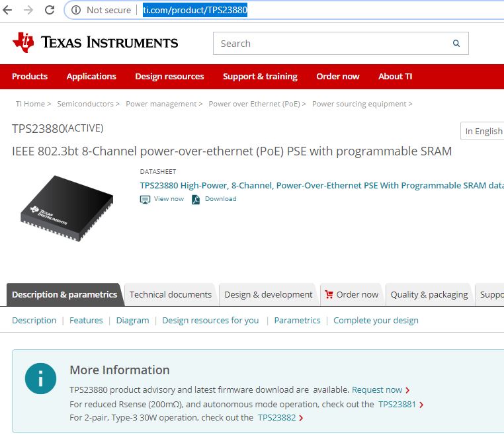Open the Power management breadcrumb
This screenshot has width=504, height=443.
click(x=161, y=104)
